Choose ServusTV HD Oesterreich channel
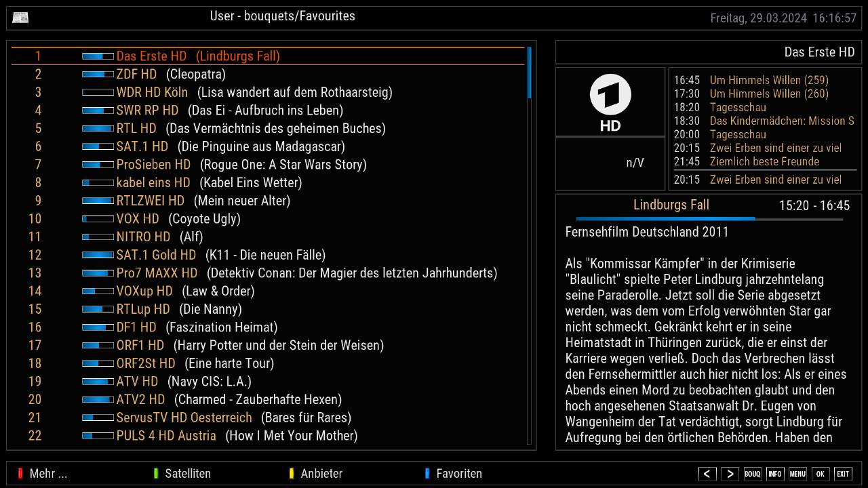Screen dimensions: 868x488 click(184, 418)
